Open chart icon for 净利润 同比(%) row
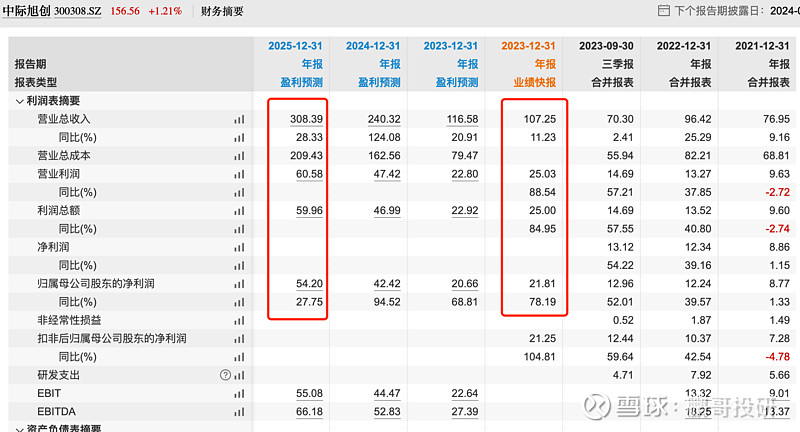The width and height of the screenshot is (800, 432). coord(239,266)
